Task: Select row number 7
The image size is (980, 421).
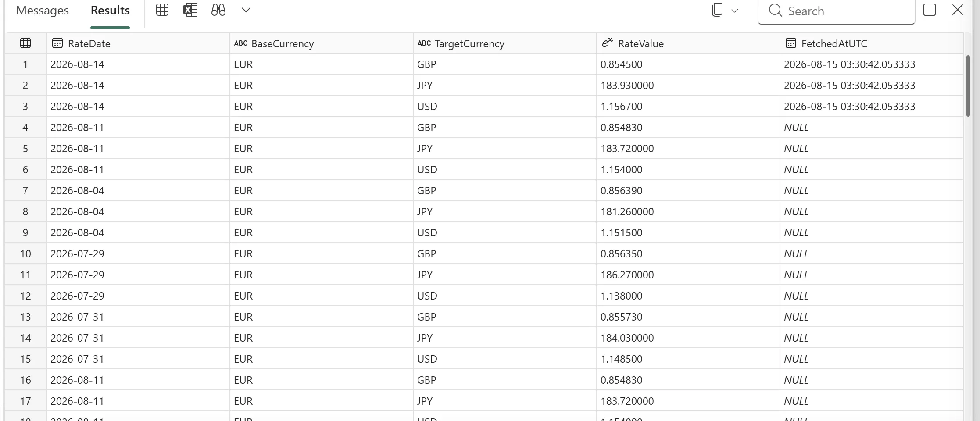Action: (25, 191)
